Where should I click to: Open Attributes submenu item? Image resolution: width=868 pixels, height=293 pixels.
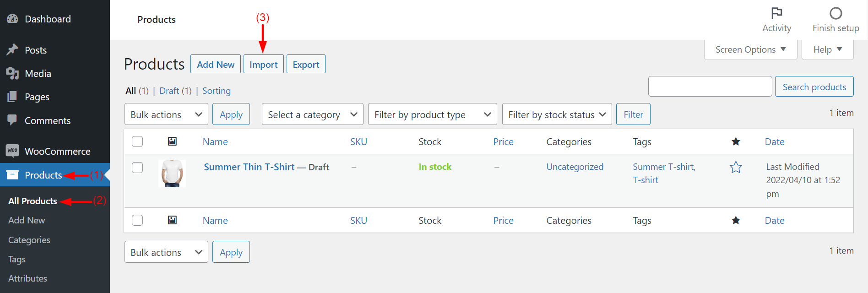pyautogui.click(x=27, y=278)
